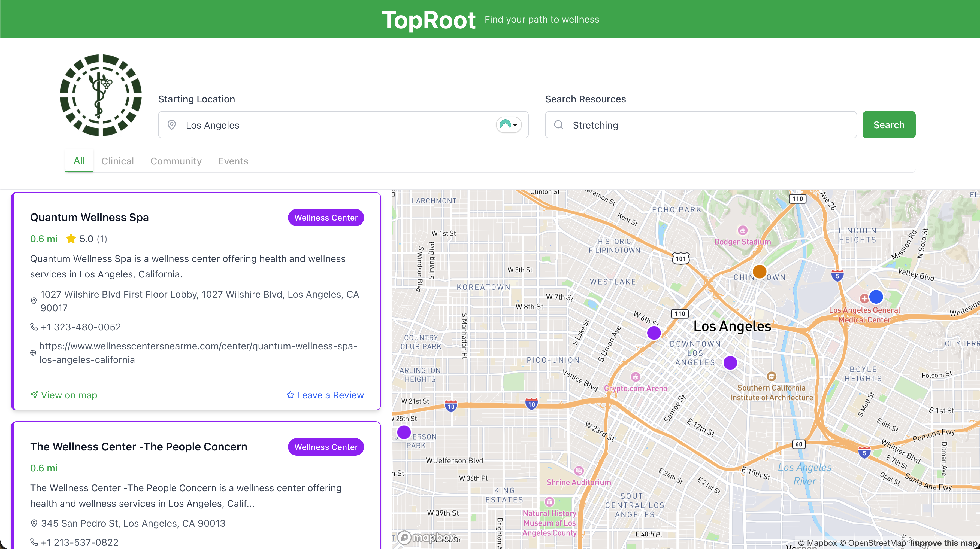Click the purple marker in Downtown Los Angeles
The width and height of the screenshot is (980, 549).
pyautogui.click(x=730, y=363)
